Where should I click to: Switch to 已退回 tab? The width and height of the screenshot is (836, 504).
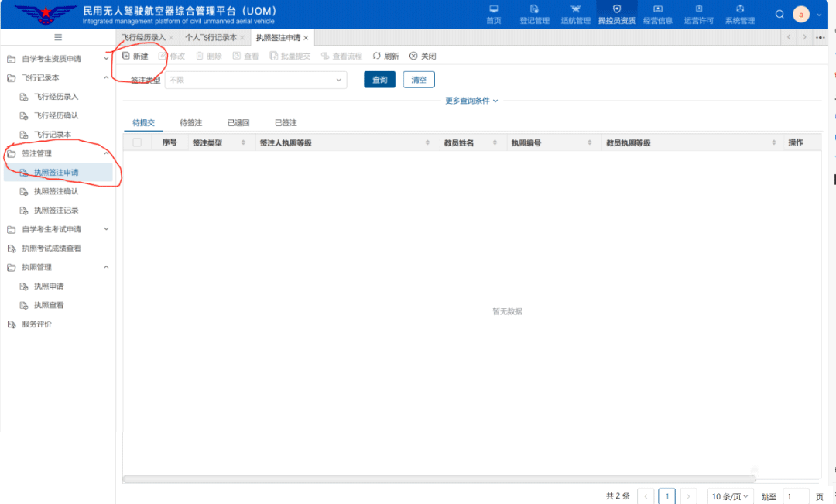tap(238, 122)
